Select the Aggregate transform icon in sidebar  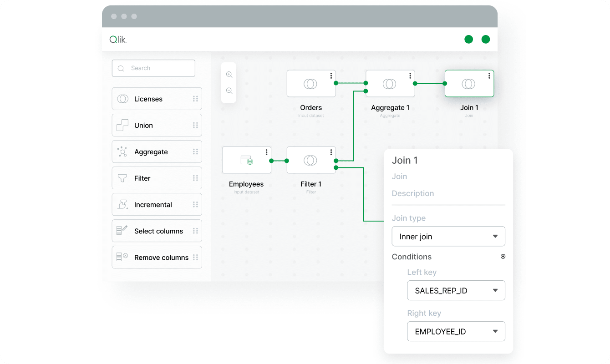[x=122, y=152]
